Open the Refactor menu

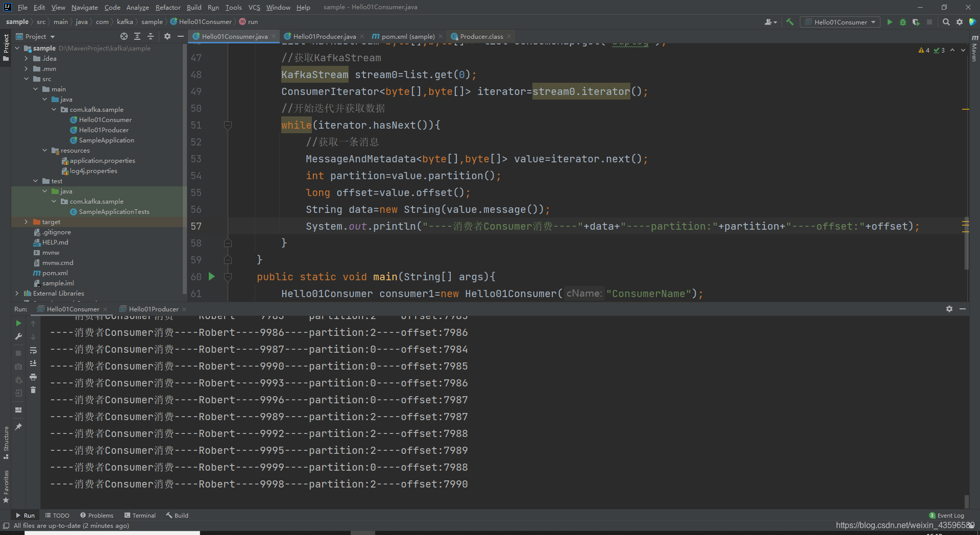[x=168, y=7]
